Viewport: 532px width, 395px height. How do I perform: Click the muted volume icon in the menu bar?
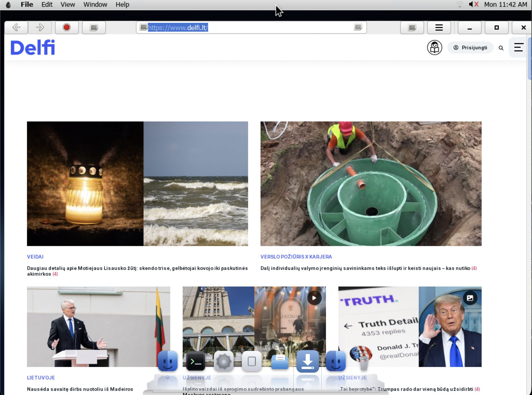[474, 4]
